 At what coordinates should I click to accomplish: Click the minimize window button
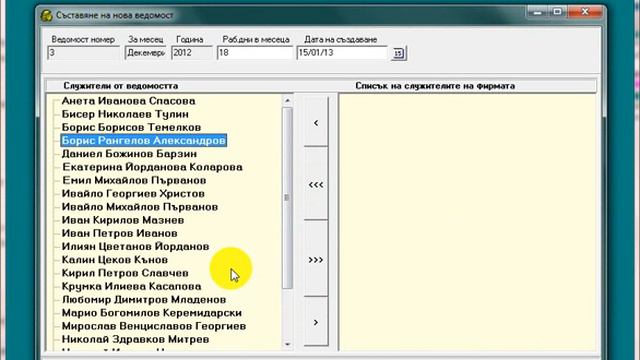537,12
